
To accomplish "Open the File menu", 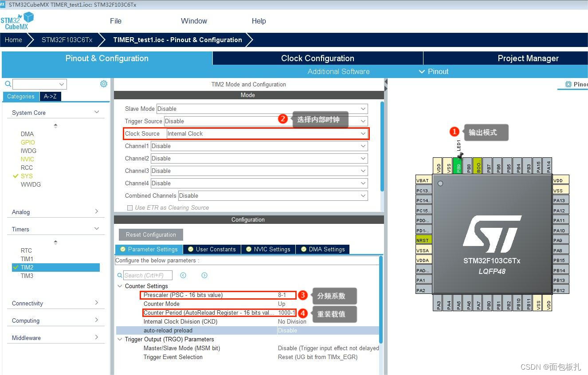I will click(x=116, y=21).
